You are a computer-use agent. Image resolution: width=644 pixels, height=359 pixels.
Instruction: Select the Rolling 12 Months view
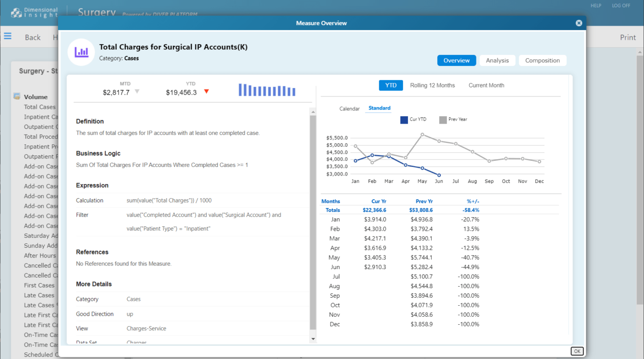tap(432, 85)
